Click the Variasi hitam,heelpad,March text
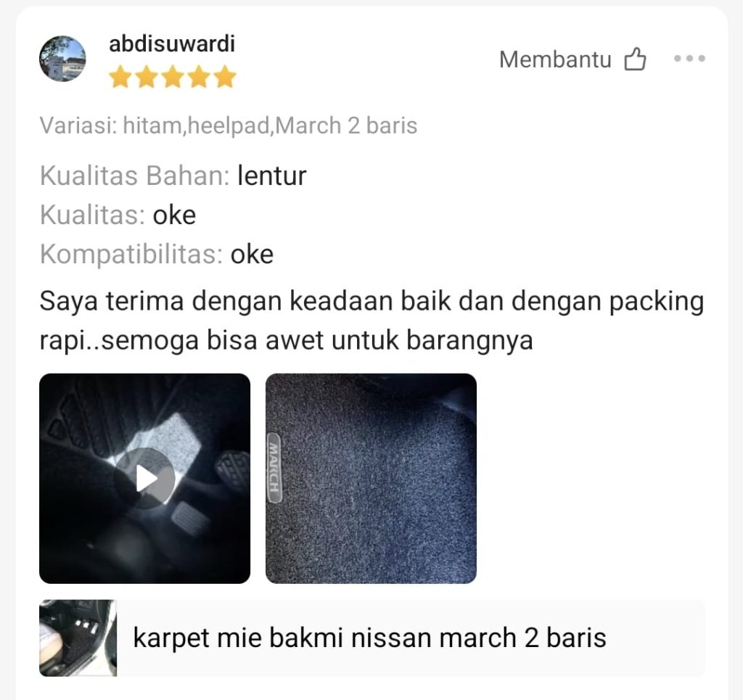The height and width of the screenshot is (700, 743). pyautogui.click(x=229, y=126)
